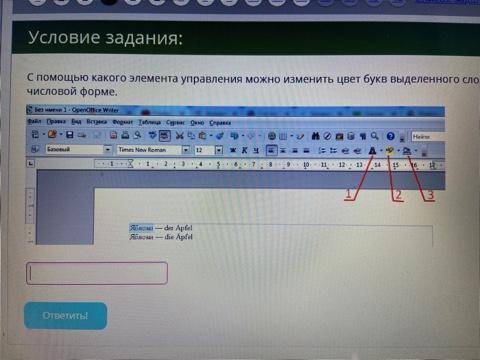
Task: Open the Формат menu
Action: coord(122,122)
